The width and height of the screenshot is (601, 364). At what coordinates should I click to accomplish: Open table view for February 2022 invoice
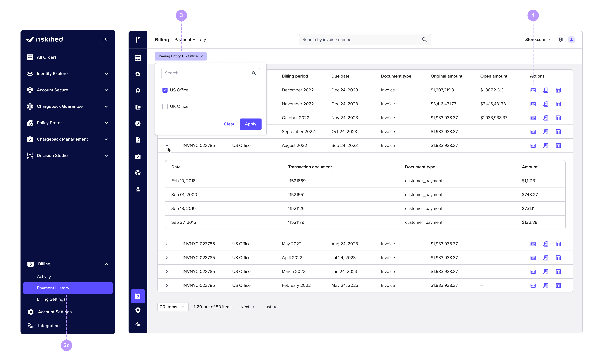pyautogui.click(x=558, y=286)
